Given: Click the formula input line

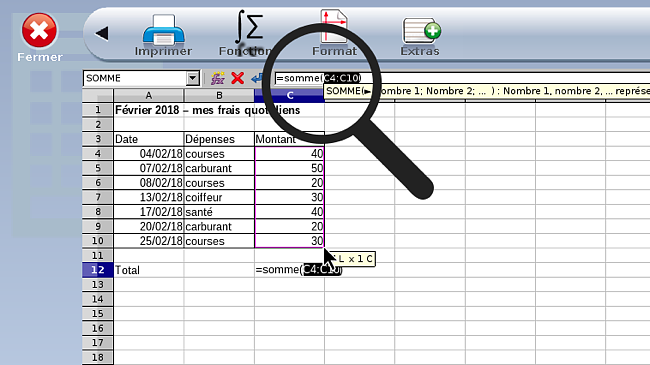Looking at the screenshot, I should click(x=462, y=78).
